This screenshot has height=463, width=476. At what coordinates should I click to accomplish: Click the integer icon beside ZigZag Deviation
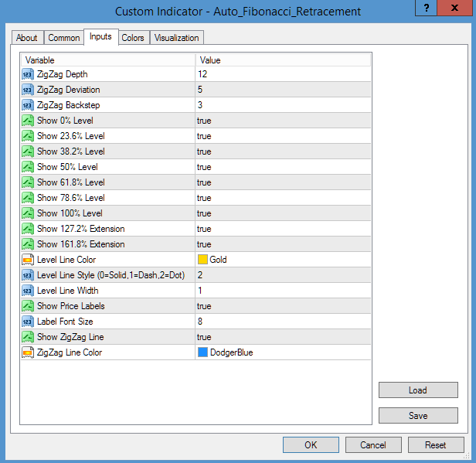(28, 90)
